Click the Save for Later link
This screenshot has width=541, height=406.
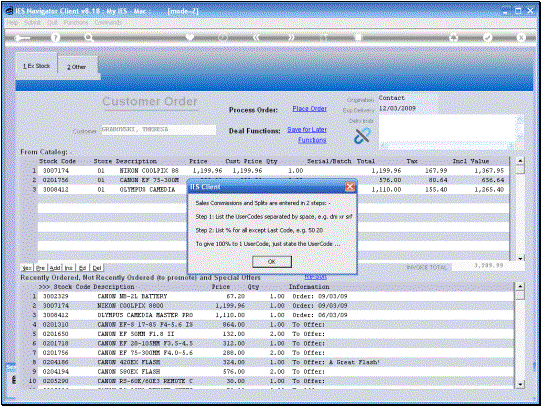[307, 130]
